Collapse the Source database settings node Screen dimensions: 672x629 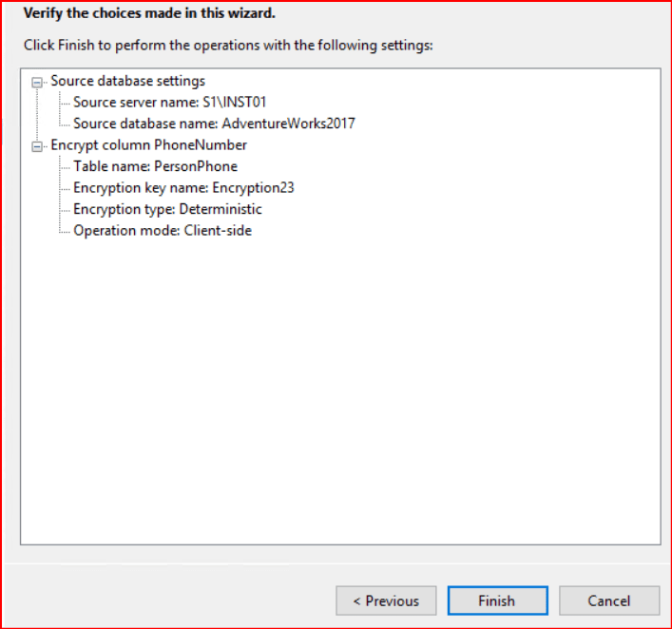38,83
